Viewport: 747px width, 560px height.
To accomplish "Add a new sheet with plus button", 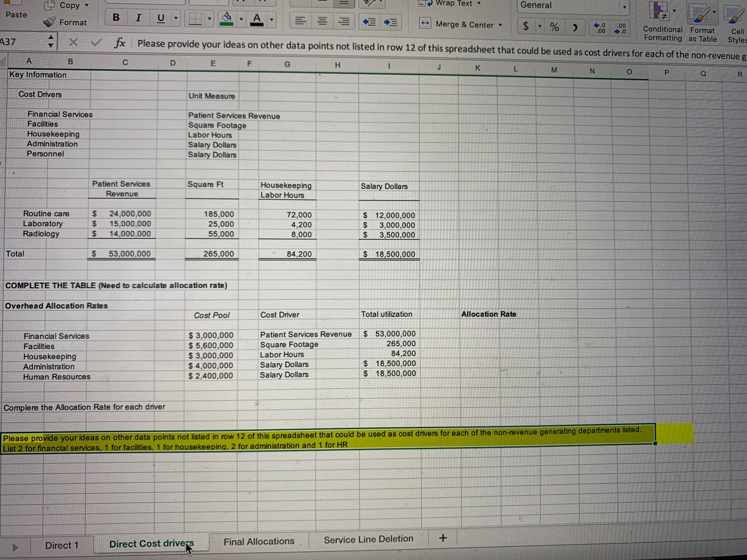I will 443,537.
